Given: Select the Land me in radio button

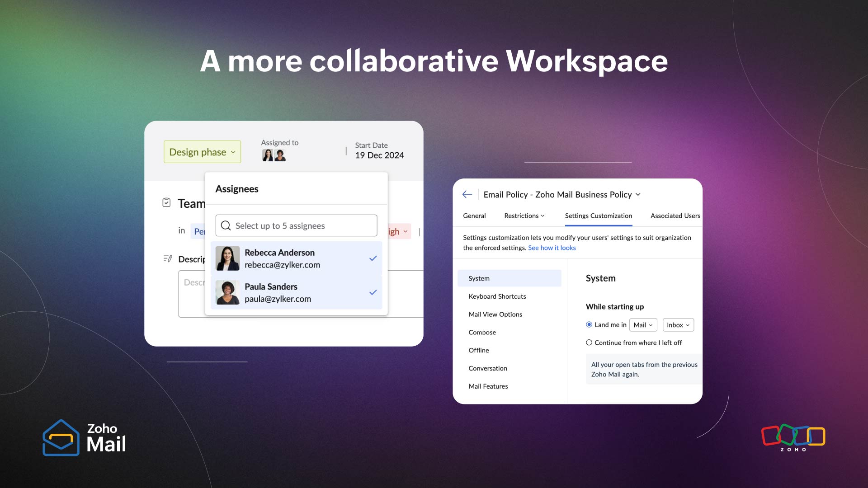Looking at the screenshot, I should point(589,324).
